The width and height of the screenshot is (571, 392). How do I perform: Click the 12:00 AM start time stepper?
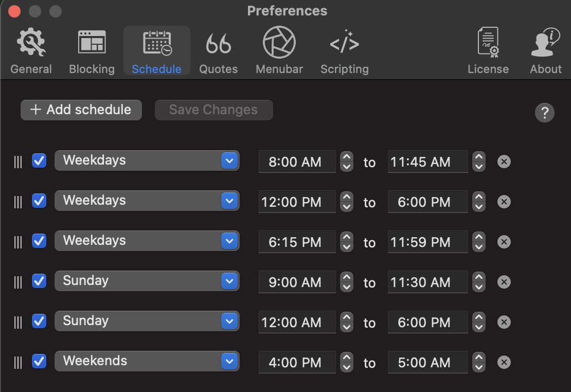click(347, 322)
